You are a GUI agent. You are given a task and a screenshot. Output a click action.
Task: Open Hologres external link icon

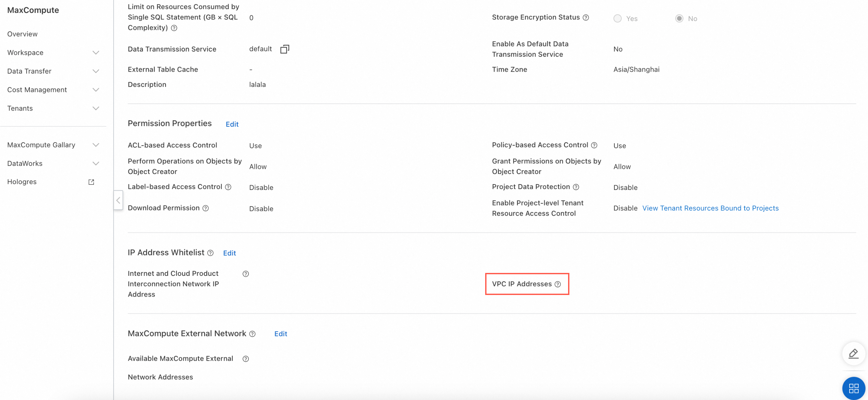click(91, 182)
